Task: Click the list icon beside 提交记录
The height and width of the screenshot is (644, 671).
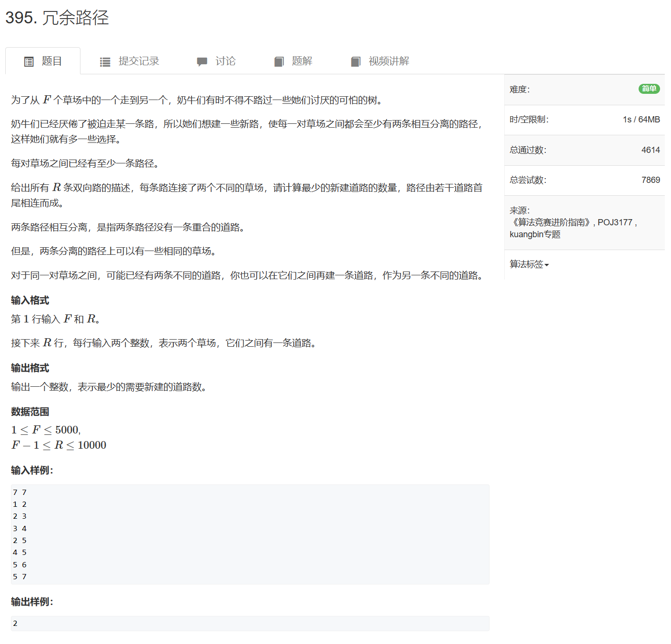Action: pyautogui.click(x=105, y=61)
